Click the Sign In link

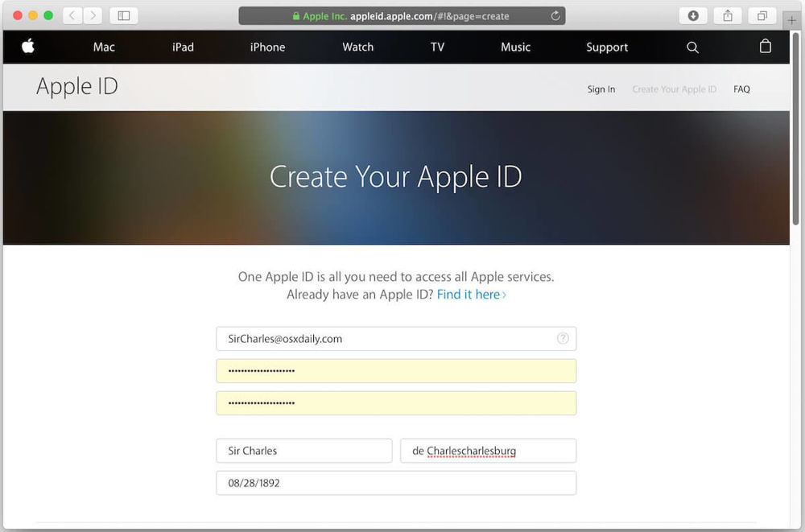(601, 89)
